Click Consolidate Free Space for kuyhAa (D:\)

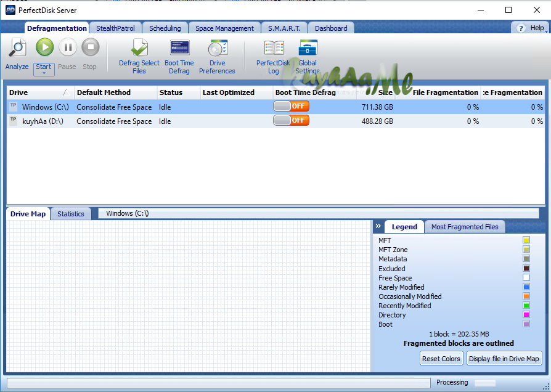(x=114, y=121)
